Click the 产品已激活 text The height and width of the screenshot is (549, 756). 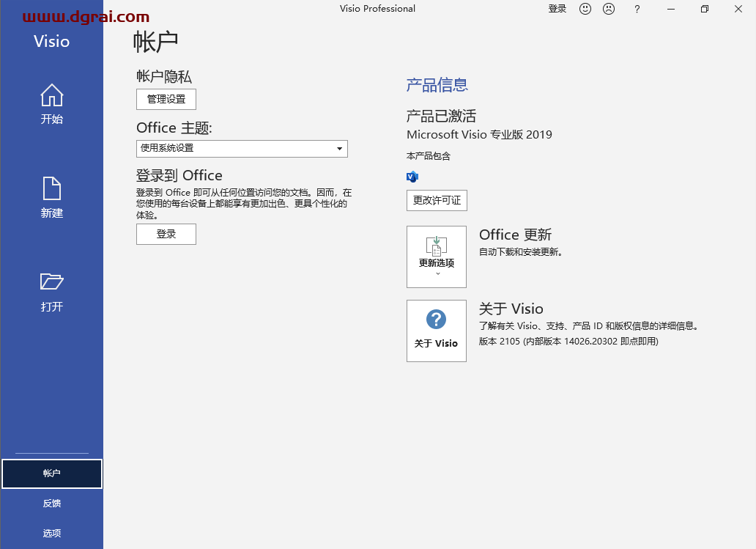point(441,116)
